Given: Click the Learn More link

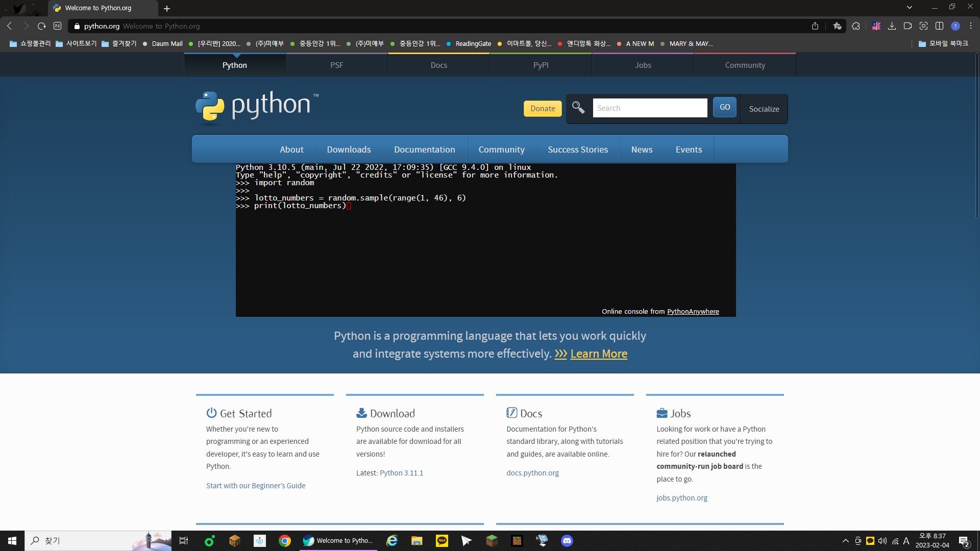Looking at the screenshot, I should point(599,354).
